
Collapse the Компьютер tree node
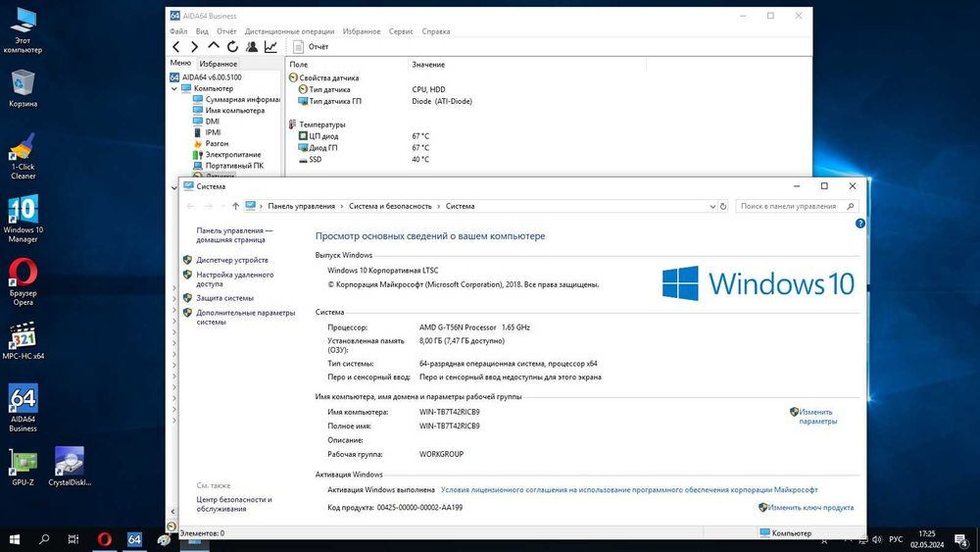174,89
